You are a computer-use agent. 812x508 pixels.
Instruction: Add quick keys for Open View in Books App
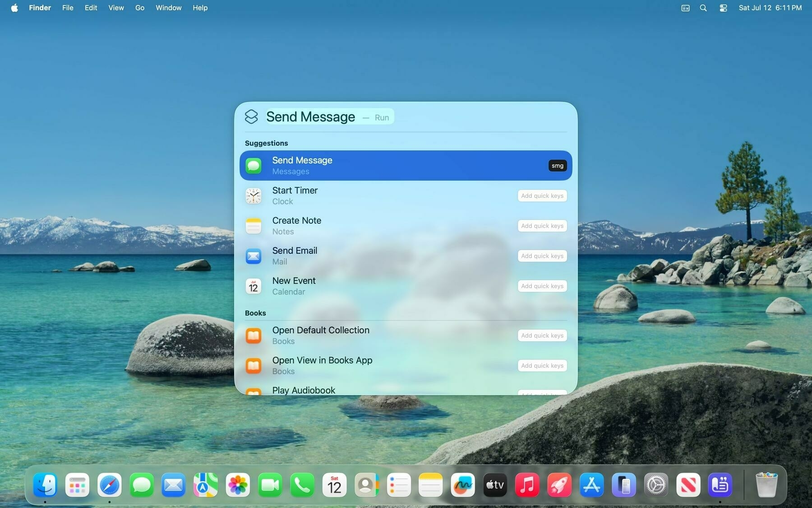coord(542,366)
